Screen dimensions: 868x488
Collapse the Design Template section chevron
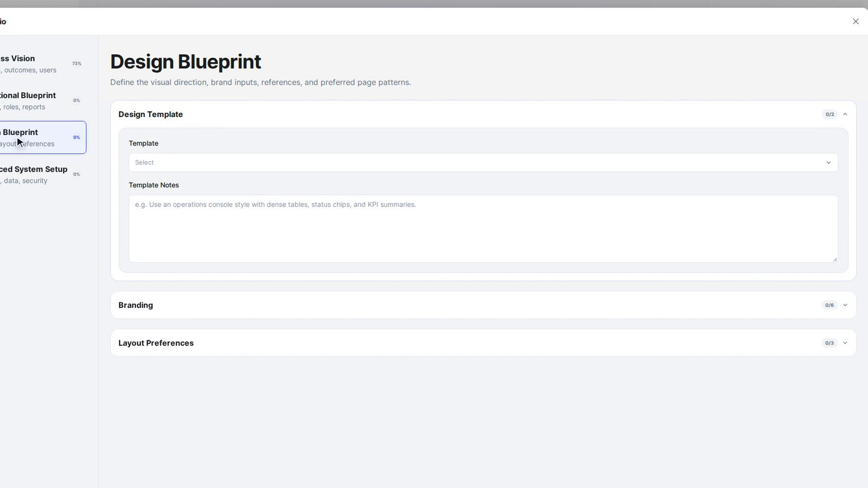pyautogui.click(x=845, y=114)
